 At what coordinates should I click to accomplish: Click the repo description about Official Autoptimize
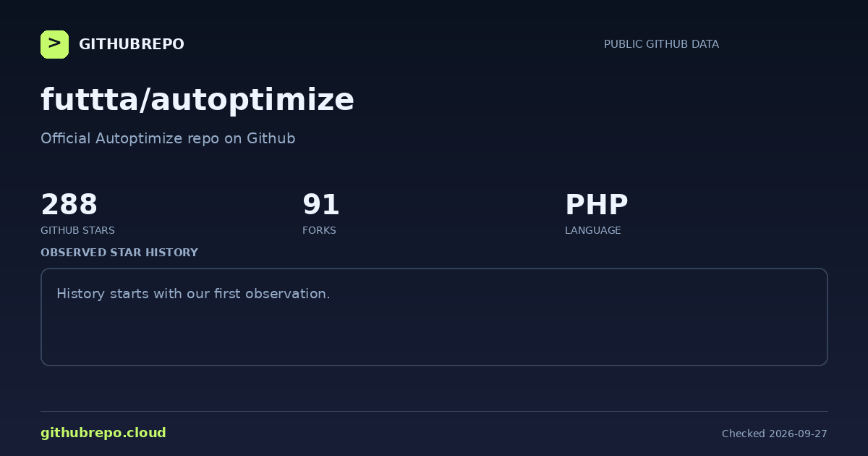tap(168, 138)
